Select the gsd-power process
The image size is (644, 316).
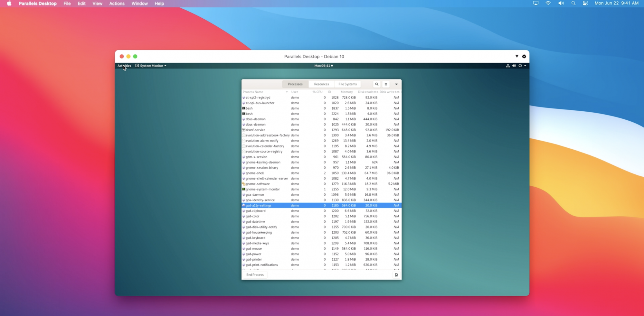(321, 254)
